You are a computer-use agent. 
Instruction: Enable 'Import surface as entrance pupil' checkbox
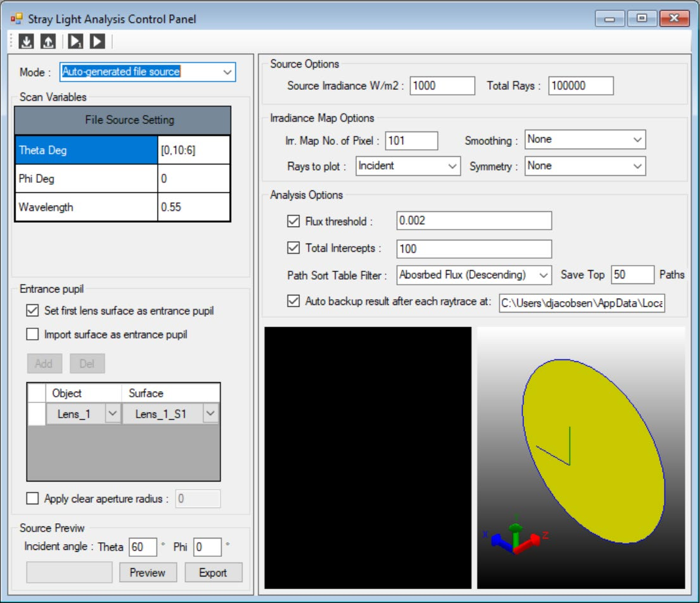click(x=33, y=334)
